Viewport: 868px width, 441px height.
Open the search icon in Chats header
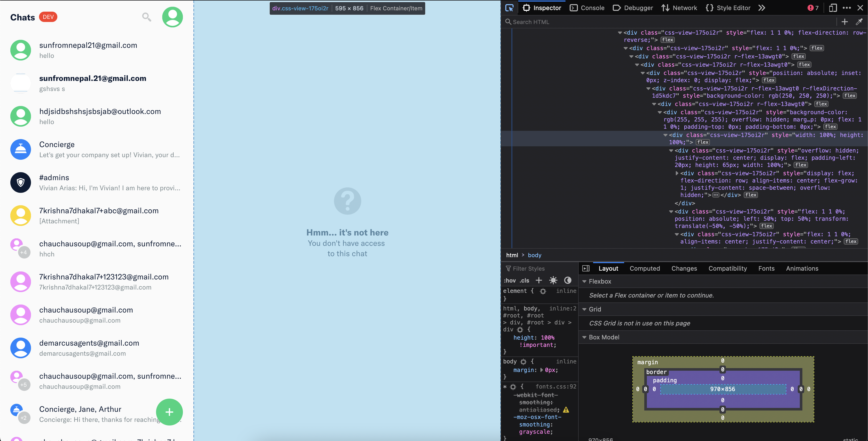[x=146, y=17]
